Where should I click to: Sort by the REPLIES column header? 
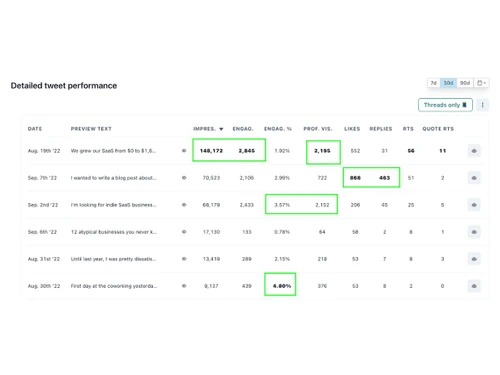381,129
